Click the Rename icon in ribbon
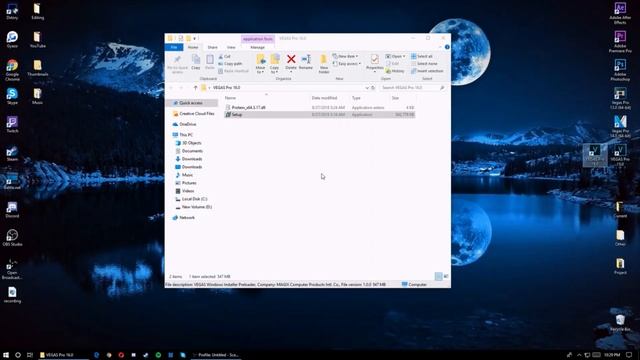Viewport: 640px width, 360px height. click(x=306, y=62)
